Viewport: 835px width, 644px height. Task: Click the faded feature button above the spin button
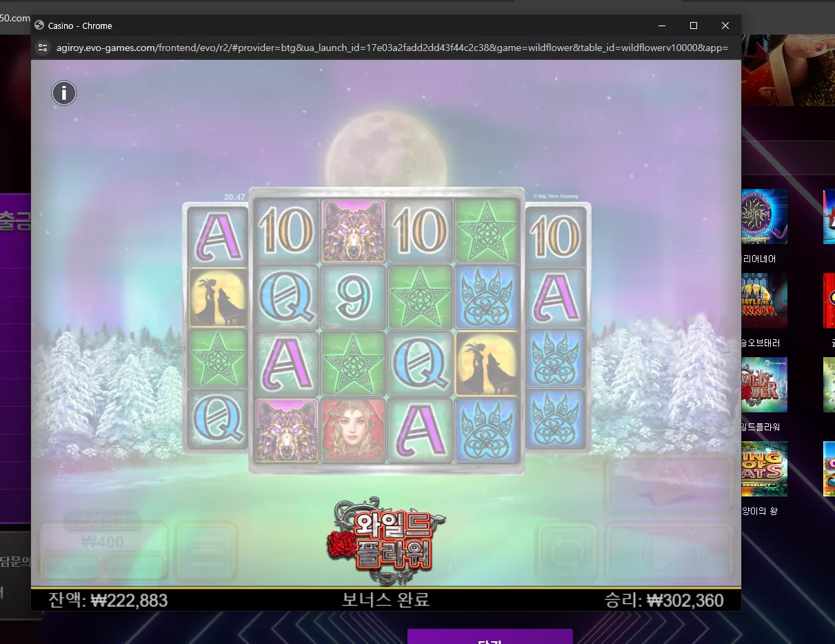[x=668, y=485]
